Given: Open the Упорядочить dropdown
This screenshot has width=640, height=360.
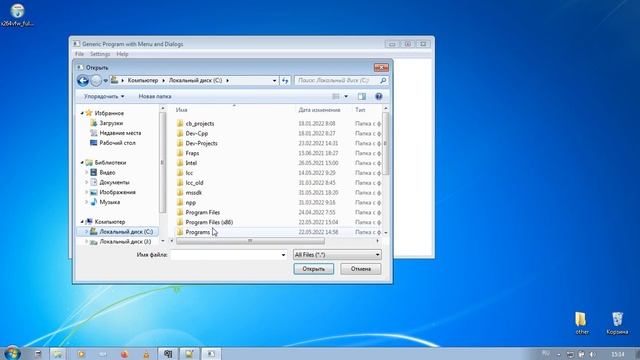Looking at the screenshot, I should (x=104, y=96).
